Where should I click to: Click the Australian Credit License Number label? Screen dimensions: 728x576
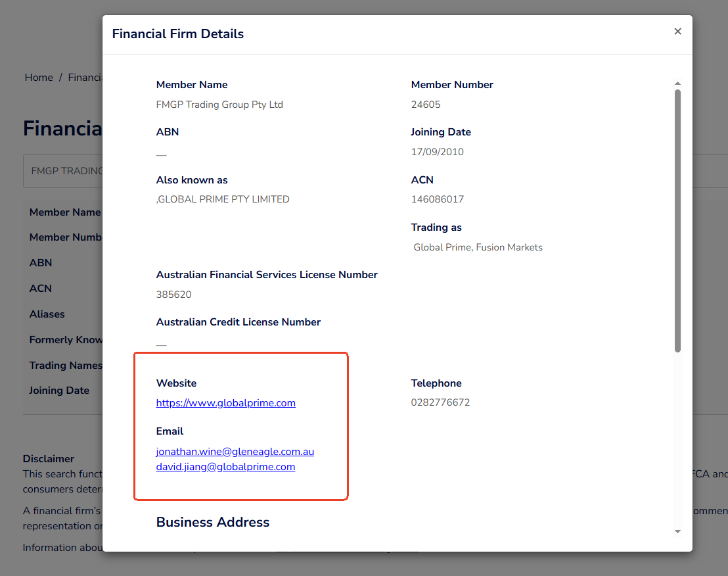[239, 322]
